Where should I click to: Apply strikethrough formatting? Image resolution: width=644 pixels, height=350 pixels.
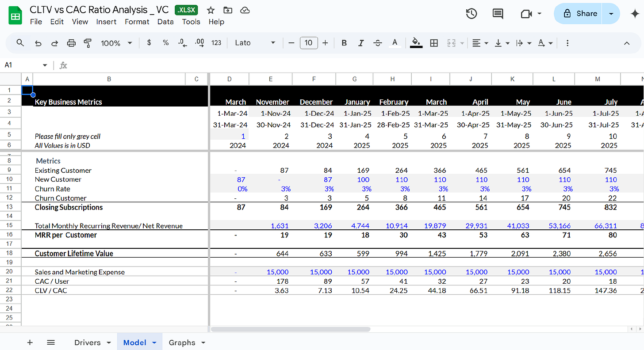click(377, 43)
